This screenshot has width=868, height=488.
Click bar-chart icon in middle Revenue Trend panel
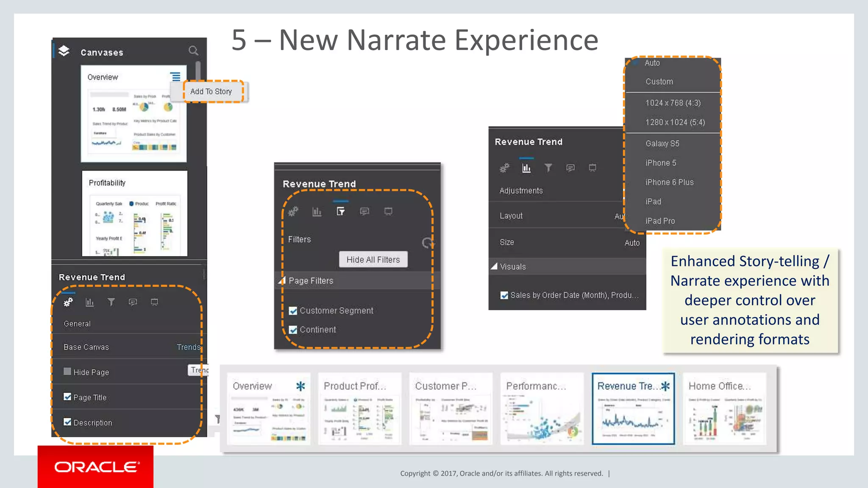point(317,211)
